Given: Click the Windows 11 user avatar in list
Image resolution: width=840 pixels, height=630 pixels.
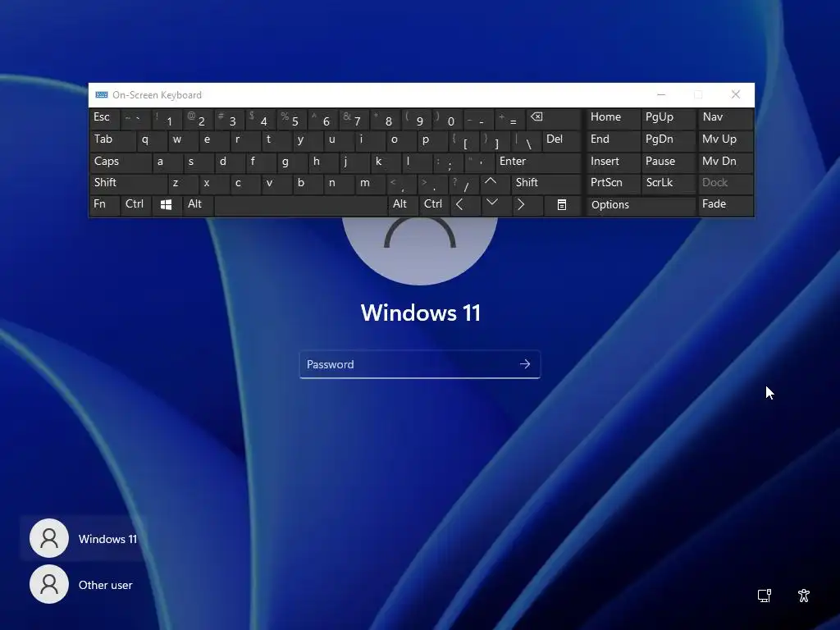Looking at the screenshot, I should (x=49, y=538).
